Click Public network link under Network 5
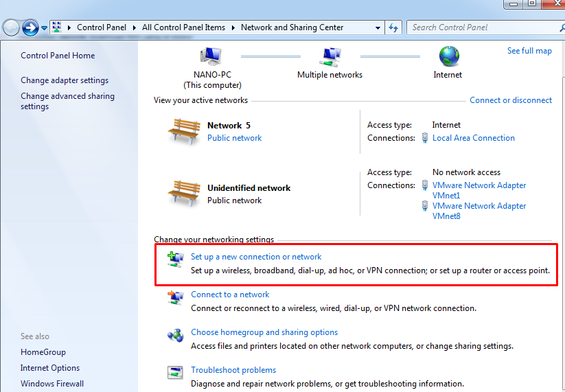This screenshot has height=392, width=565. (234, 138)
